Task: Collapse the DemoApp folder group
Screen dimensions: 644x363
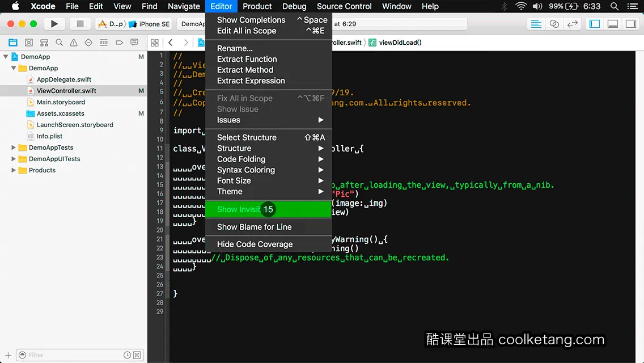Action: (14, 68)
